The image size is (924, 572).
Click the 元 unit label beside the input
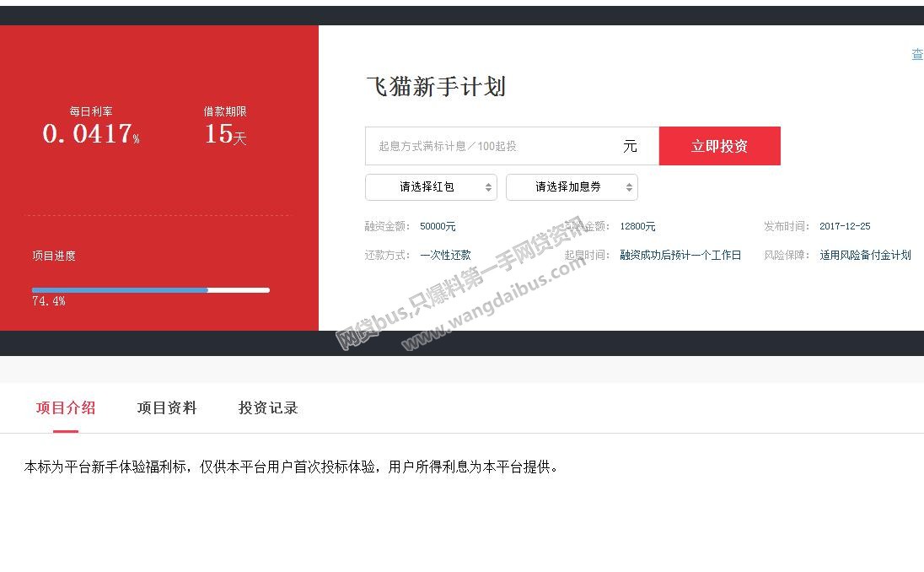pyautogui.click(x=630, y=146)
